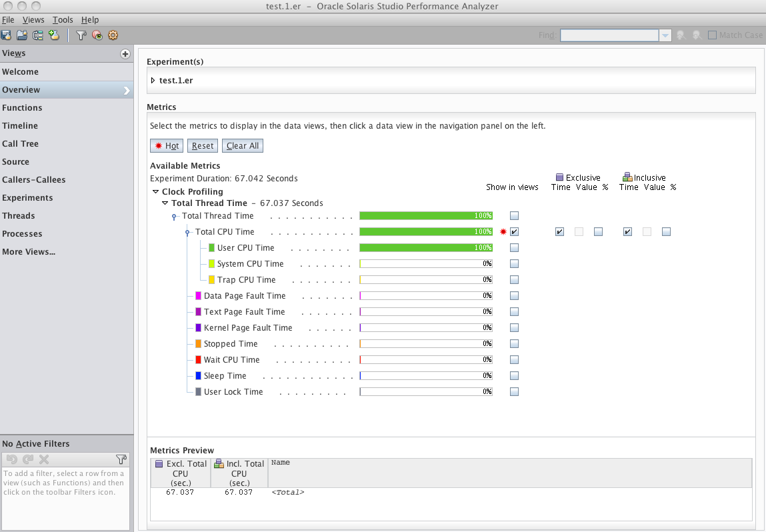
Task: Collapse the Total Thread Time section triangle
Action: (165, 203)
